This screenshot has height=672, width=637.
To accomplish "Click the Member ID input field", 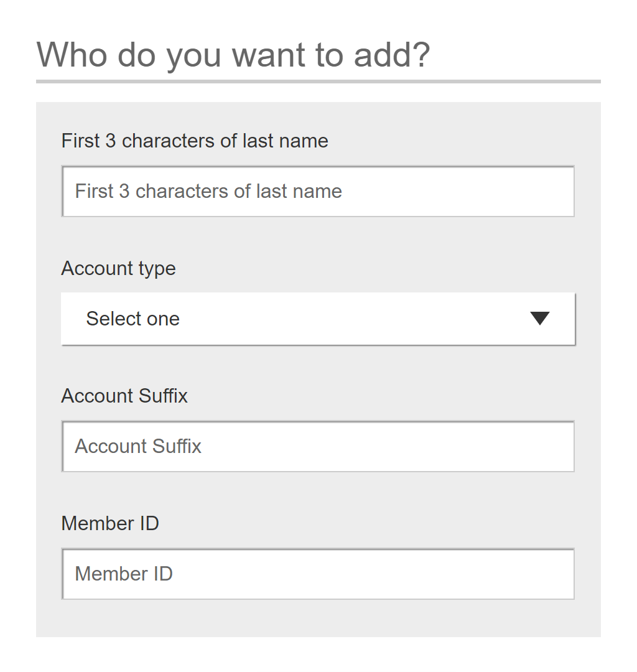I will click(318, 574).
